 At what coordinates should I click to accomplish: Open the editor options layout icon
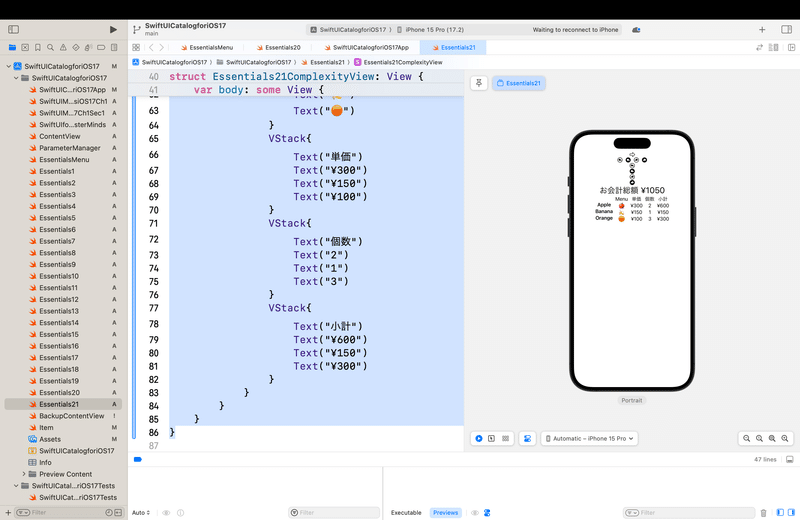773,47
